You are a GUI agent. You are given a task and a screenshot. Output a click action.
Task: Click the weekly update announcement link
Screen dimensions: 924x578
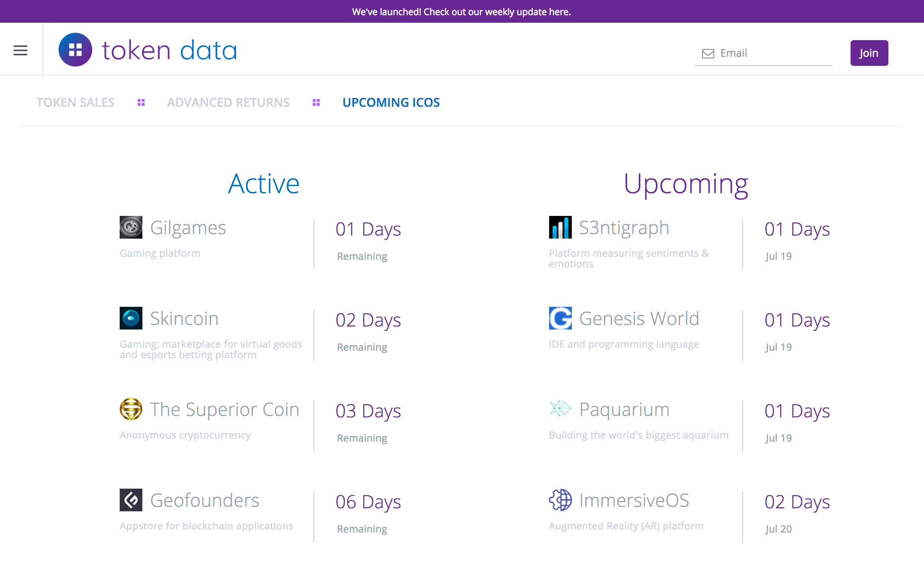[x=461, y=11]
